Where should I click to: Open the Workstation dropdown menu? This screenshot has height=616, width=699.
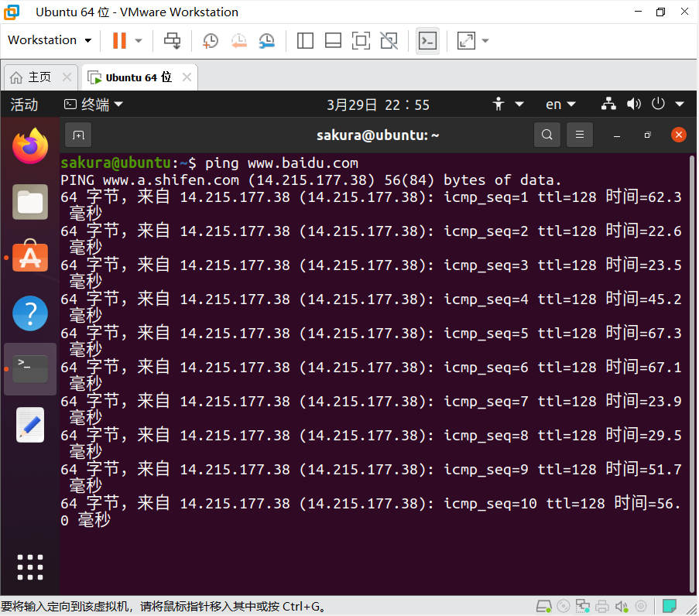(x=50, y=40)
